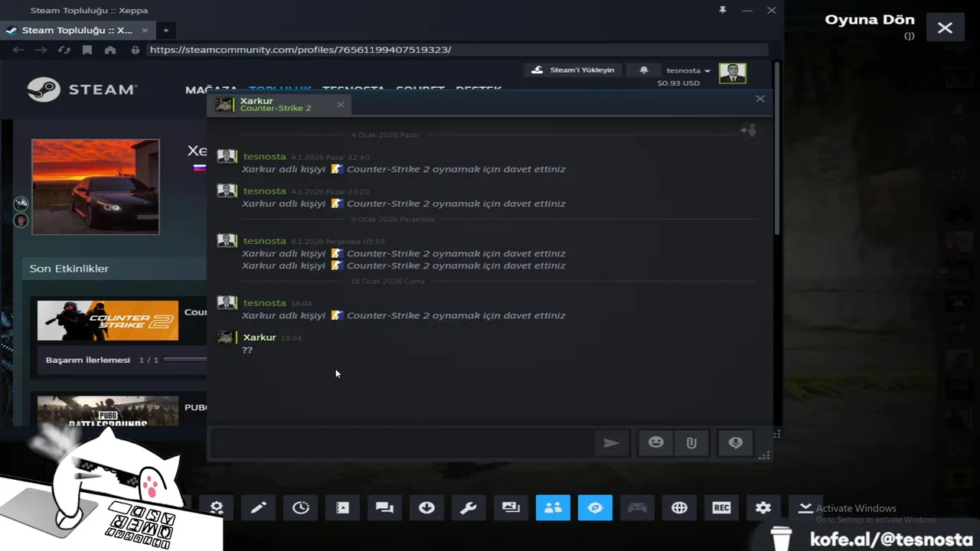Click Oyuna Dön X to return to game

click(x=945, y=28)
